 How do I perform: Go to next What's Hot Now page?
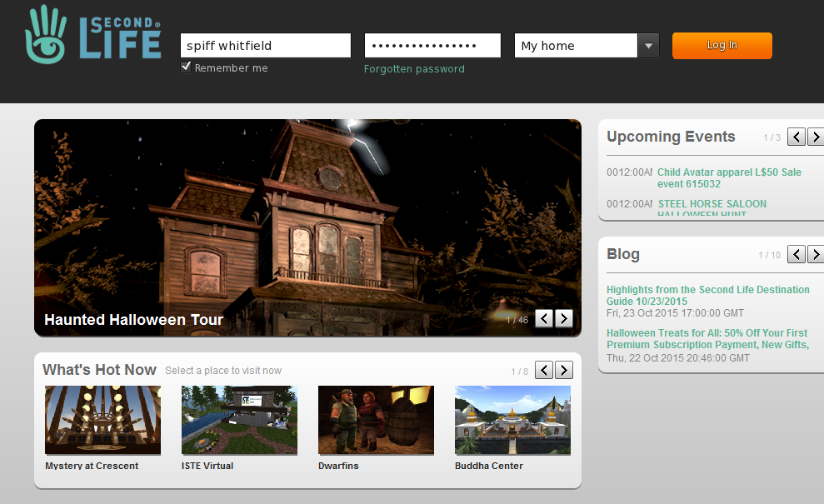[x=564, y=370]
